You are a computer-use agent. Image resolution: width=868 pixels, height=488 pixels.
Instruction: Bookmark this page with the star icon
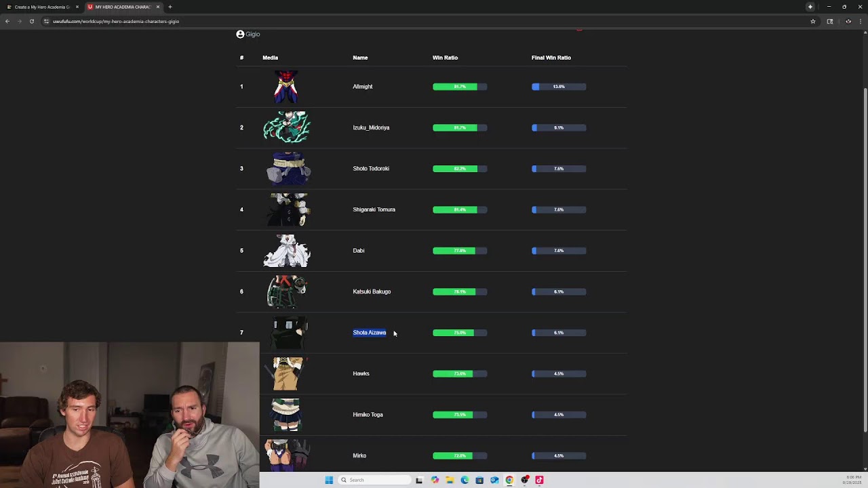coord(812,21)
